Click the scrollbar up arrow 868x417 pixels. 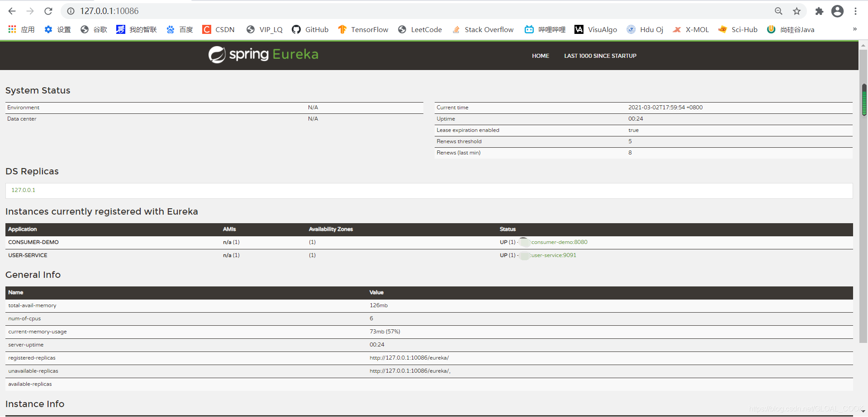tap(863, 45)
